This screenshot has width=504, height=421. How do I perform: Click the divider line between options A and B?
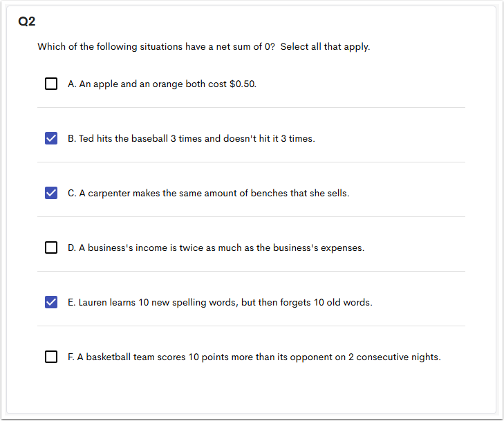point(251,108)
